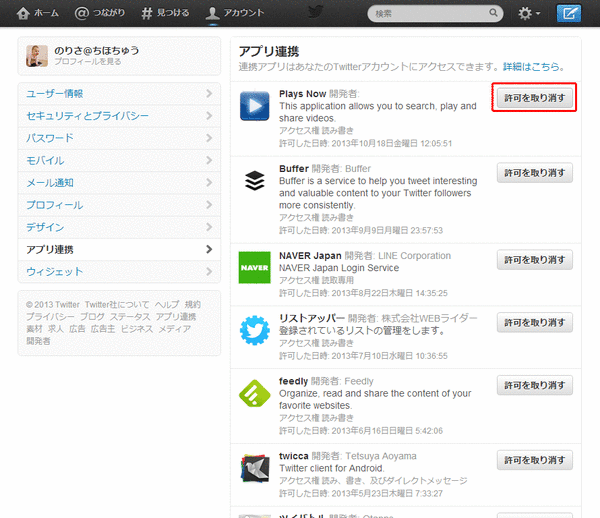Image resolution: width=600 pixels, height=518 pixels.
Task: Click 広告主 footer link
Action: pyautogui.click(x=103, y=329)
